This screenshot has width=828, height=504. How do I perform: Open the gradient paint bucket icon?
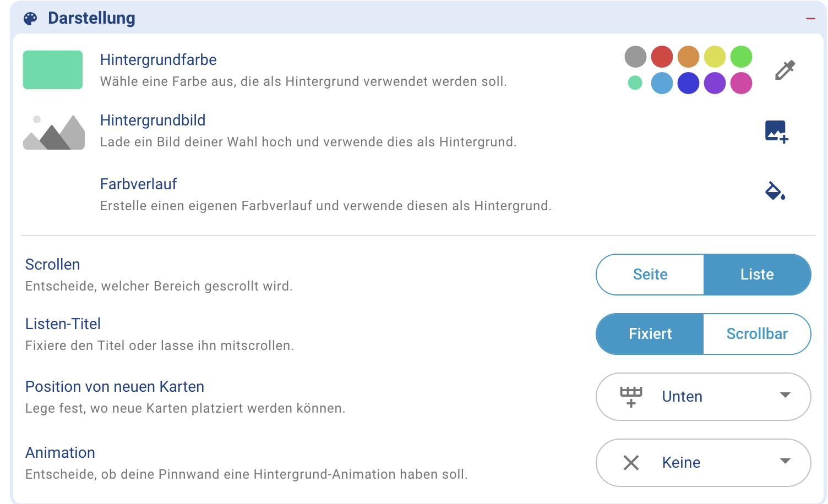point(775,190)
